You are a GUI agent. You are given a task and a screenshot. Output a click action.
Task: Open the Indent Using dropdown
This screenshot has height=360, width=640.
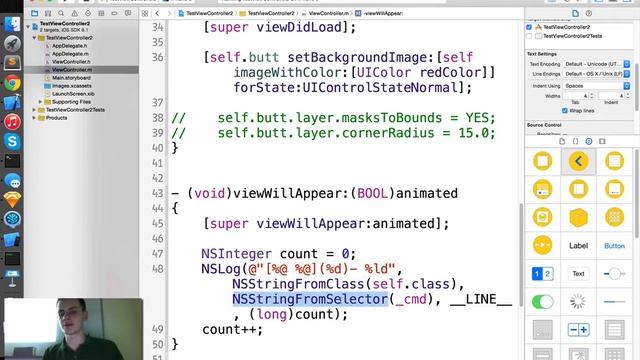[x=597, y=86]
